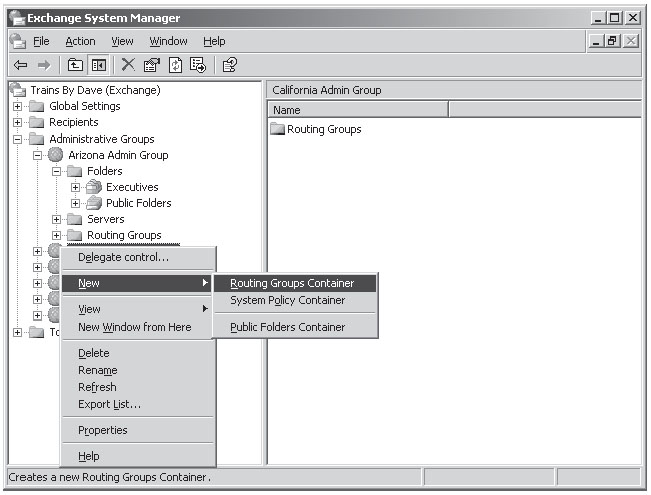Restore the inner MDI child window
651x495 pixels.
click(613, 41)
